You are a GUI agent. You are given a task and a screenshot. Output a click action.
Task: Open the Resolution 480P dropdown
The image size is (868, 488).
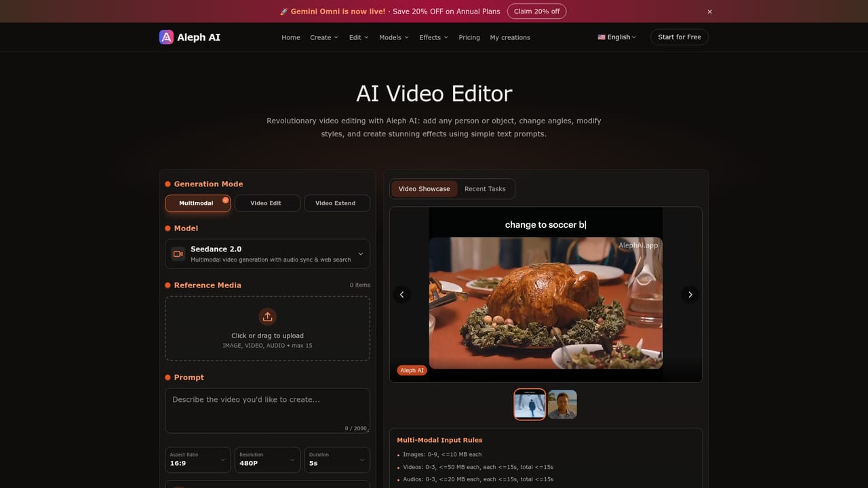point(267,460)
